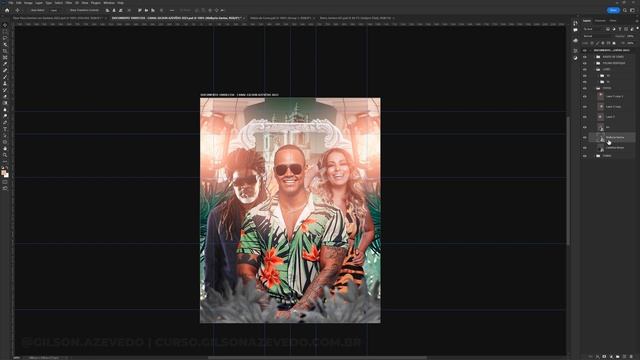Viewport: 640px width, 360px height.
Task: Select the Horizontal Type tool
Action: tap(5, 129)
